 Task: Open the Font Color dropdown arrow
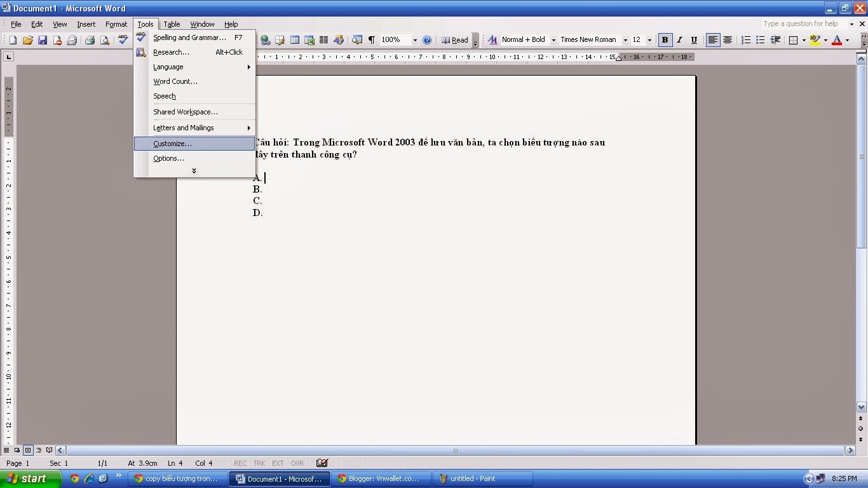(847, 40)
